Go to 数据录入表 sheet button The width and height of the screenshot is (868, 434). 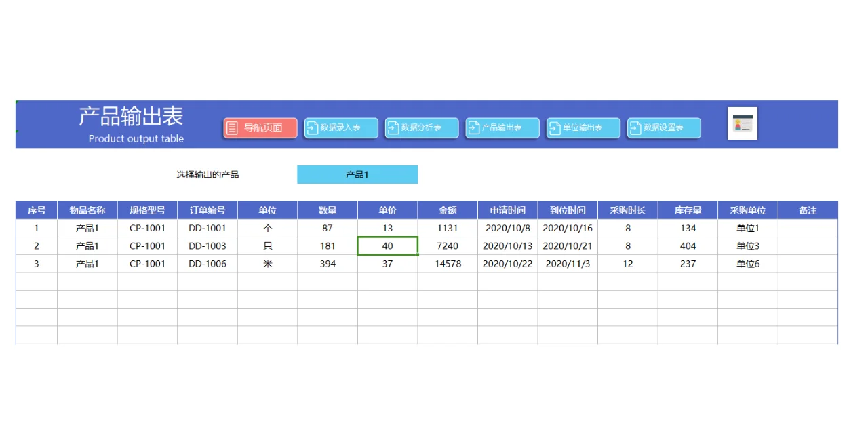point(341,127)
